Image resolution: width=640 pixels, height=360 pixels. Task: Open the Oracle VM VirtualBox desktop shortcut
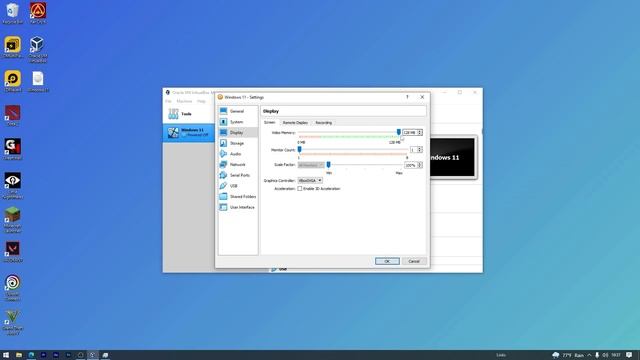[38, 49]
